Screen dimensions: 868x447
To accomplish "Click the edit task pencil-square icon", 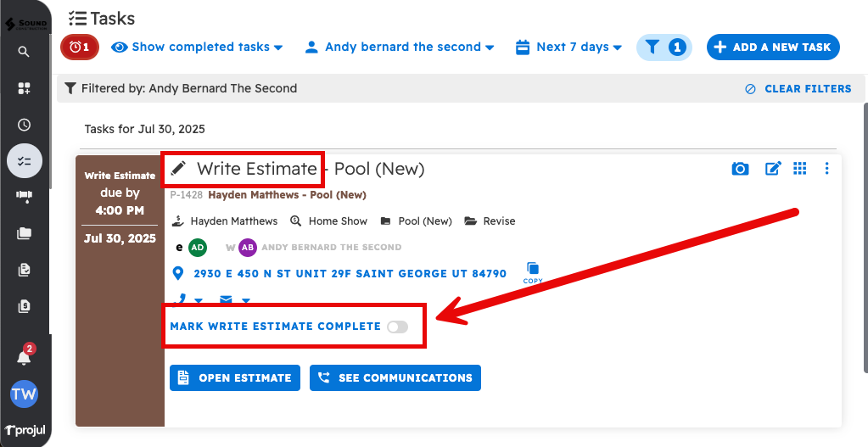I will point(772,169).
